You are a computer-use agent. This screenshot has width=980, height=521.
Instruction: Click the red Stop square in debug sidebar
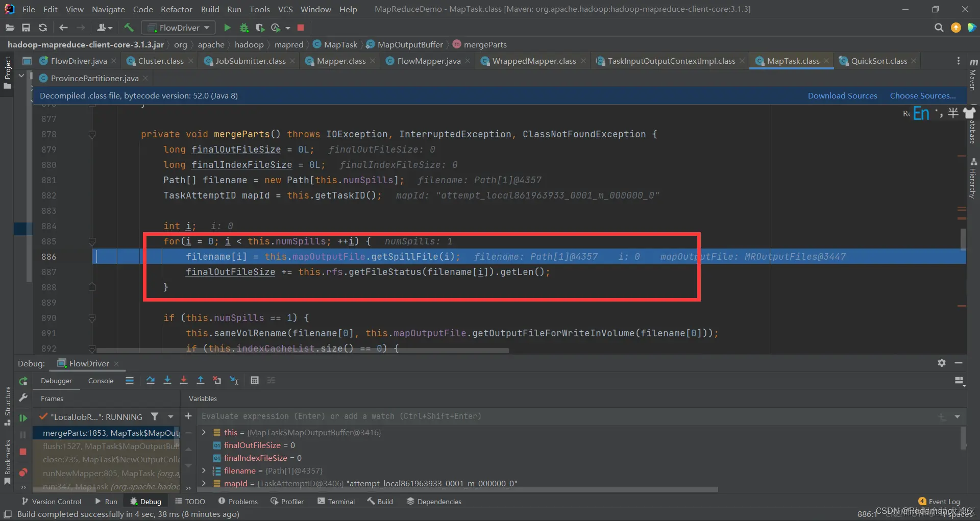tap(23, 452)
